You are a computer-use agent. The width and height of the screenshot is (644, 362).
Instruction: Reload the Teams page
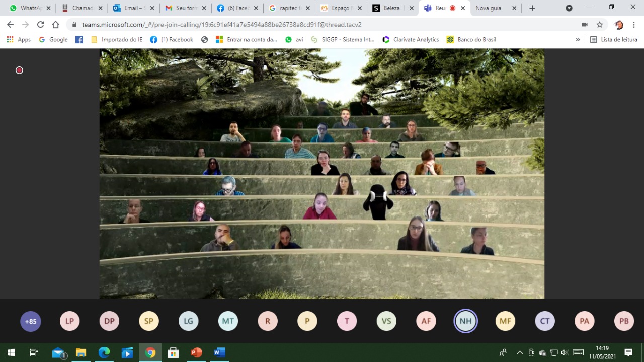coord(41,25)
